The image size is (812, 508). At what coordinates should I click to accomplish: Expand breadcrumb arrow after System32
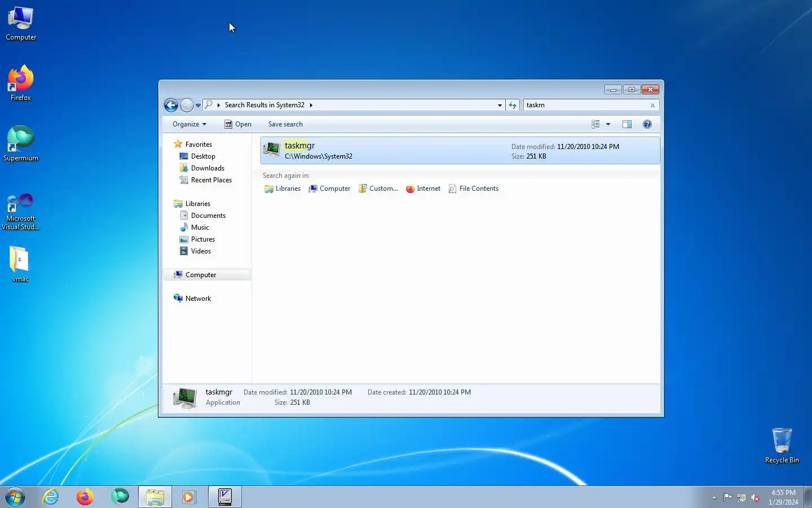point(311,105)
